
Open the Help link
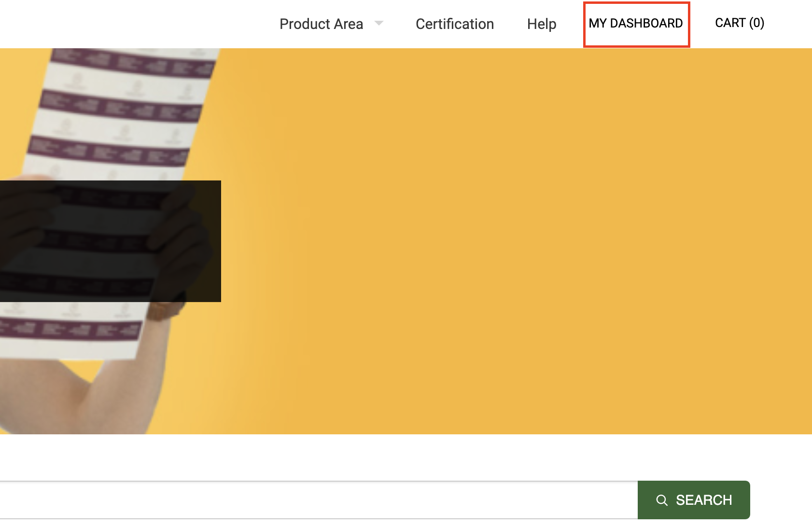[x=542, y=24]
